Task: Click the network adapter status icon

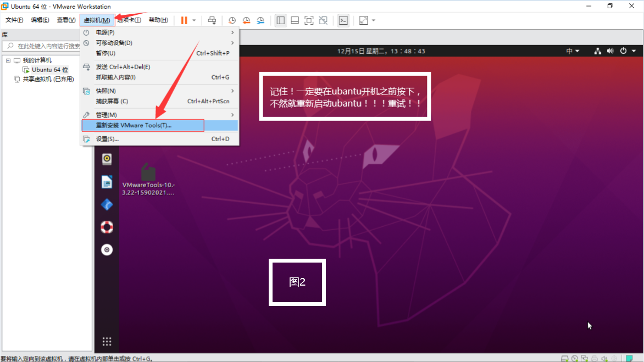Action: (585, 359)
